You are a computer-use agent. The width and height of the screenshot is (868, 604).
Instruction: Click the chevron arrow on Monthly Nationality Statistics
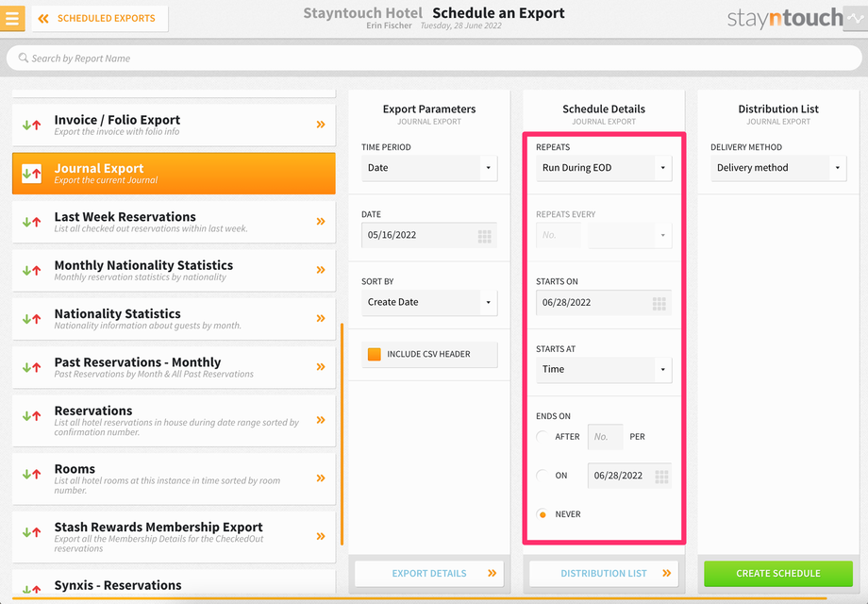[x=321, y=270]
